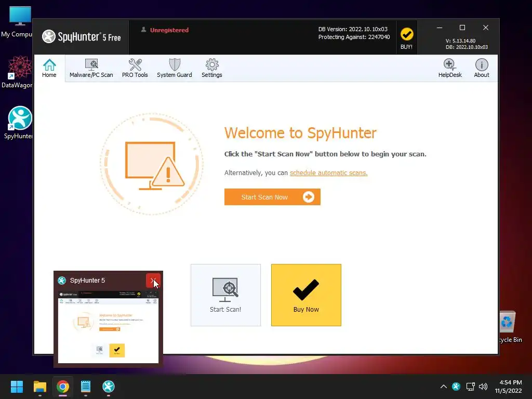The width and height of the screenshot is (532, 399).
Task: Click the Welcome to SpyHunter heading
Action: point(300,132)
